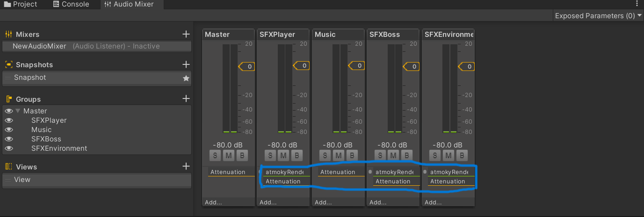Screen dimensions: 644x217
Task: Select the SFXBoss channel strip header
Action: click(x=393, y=35)
